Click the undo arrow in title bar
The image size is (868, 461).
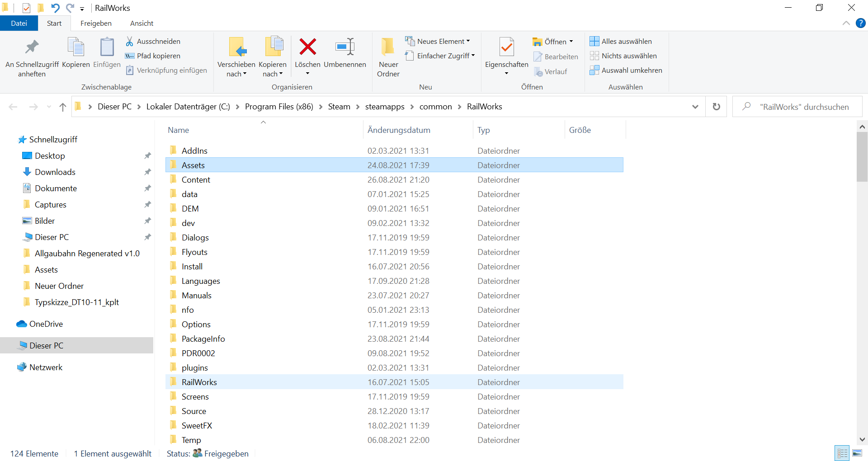(55, 8)
